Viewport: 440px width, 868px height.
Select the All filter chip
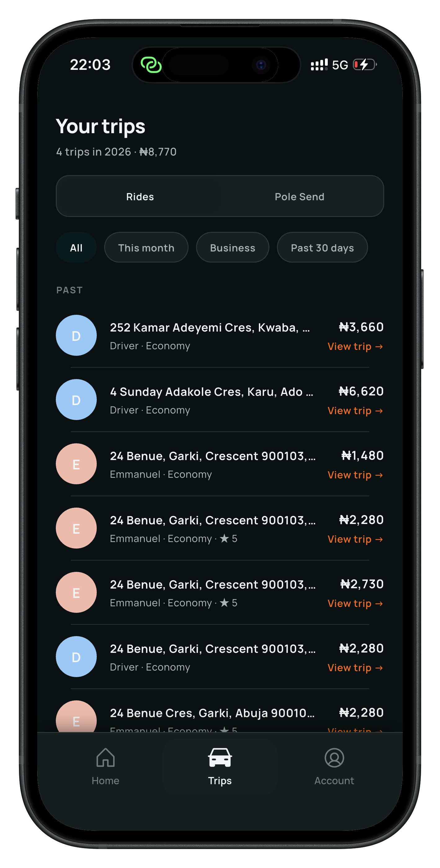(x=76, y=248)
